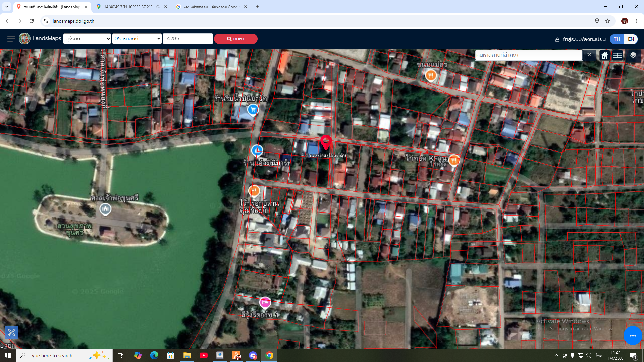
Task: Switch language to EN
Action: [x=631, y=39]
